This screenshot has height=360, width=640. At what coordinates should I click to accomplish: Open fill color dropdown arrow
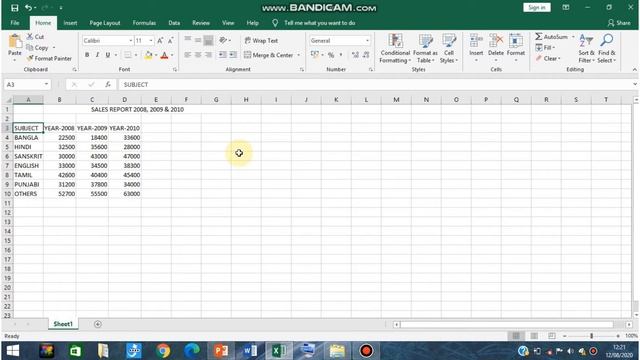[156, 55]
